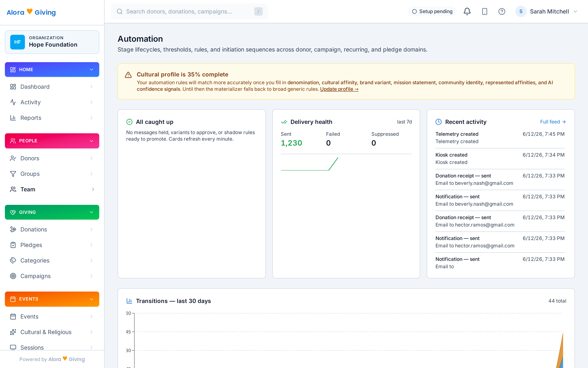Click the Pledges clipboard icon

(13, 245)
